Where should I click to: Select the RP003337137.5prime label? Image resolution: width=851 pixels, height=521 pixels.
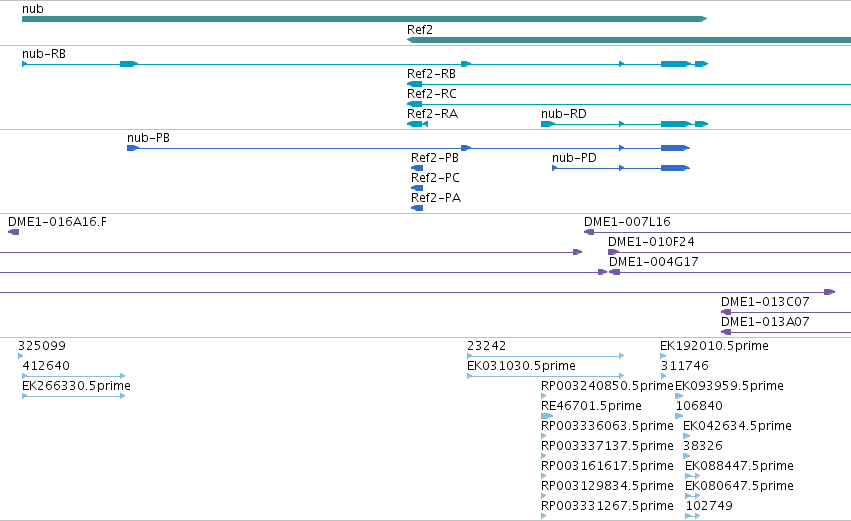(607, 446)
